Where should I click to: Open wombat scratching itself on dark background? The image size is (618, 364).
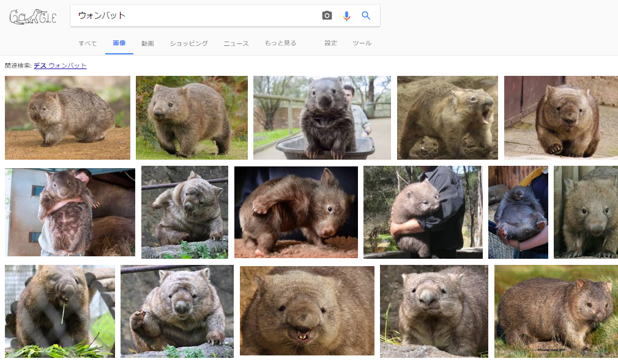[x=296, y=212]
